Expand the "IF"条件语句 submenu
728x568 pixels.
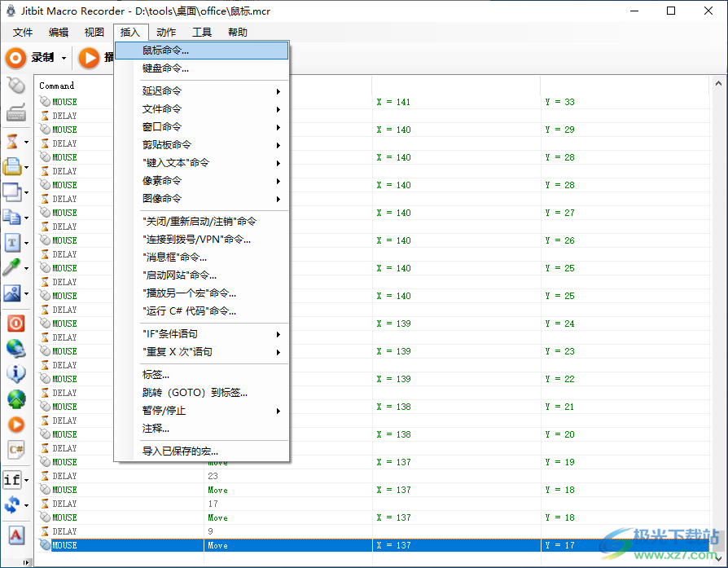[201, 334]
